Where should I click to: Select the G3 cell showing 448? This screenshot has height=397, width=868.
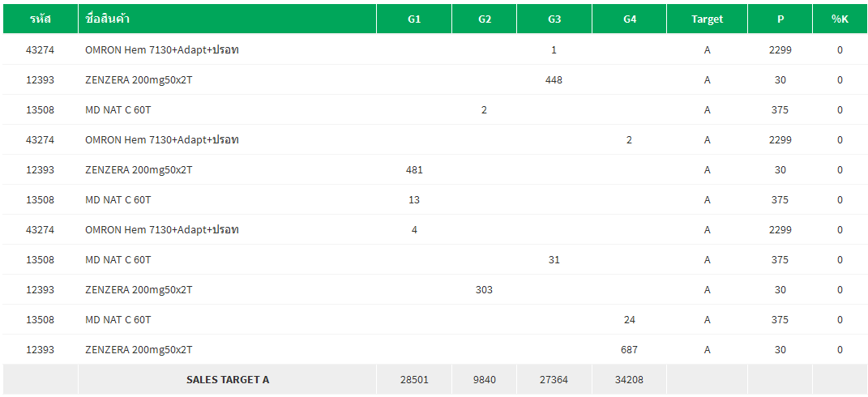click(x=554, y=80)
